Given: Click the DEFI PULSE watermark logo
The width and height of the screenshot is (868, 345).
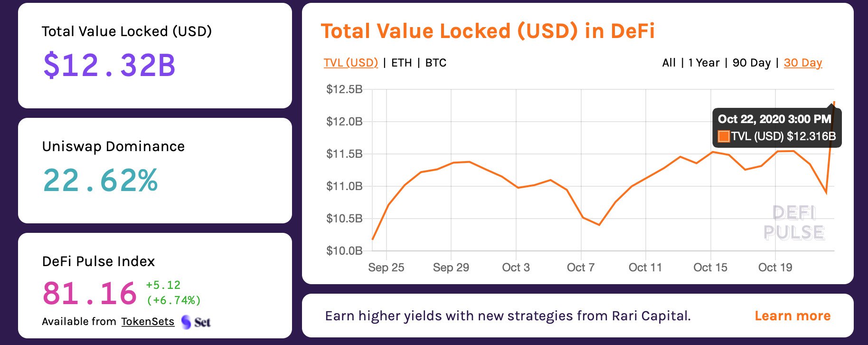Looking at the screenshot, I should [x=794, y=223].
